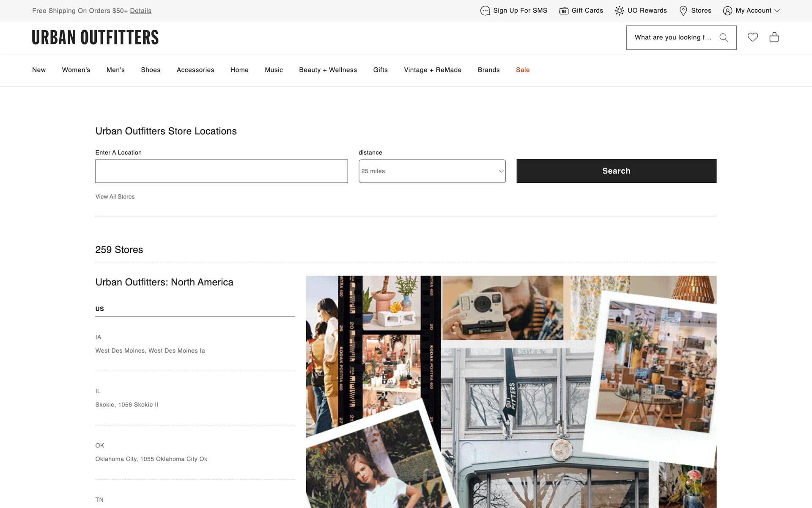Open the wishlist heart icon
The height and width of the screenshot is (508, 812).
click(753, 37)
